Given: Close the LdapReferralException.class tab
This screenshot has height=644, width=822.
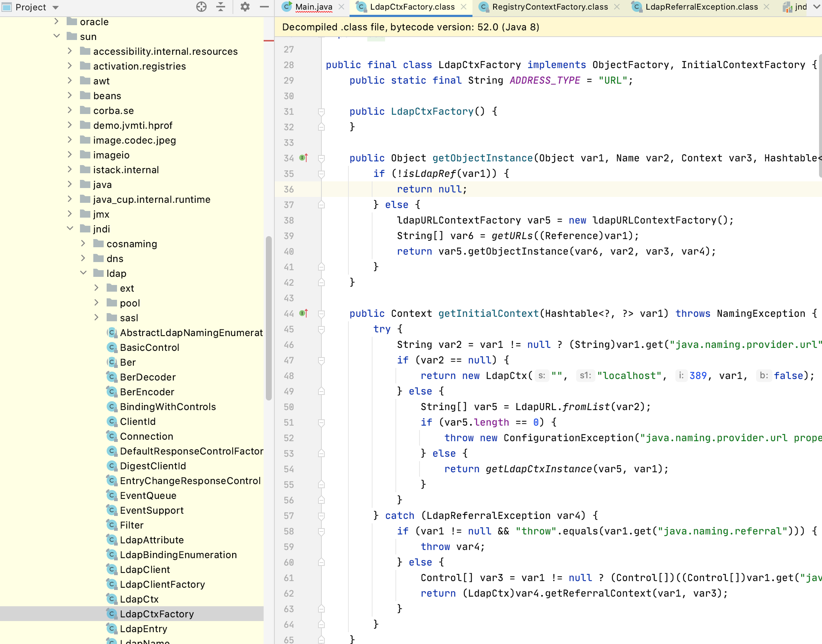Looking at the screenshot, I should click(x=766, y=7).
